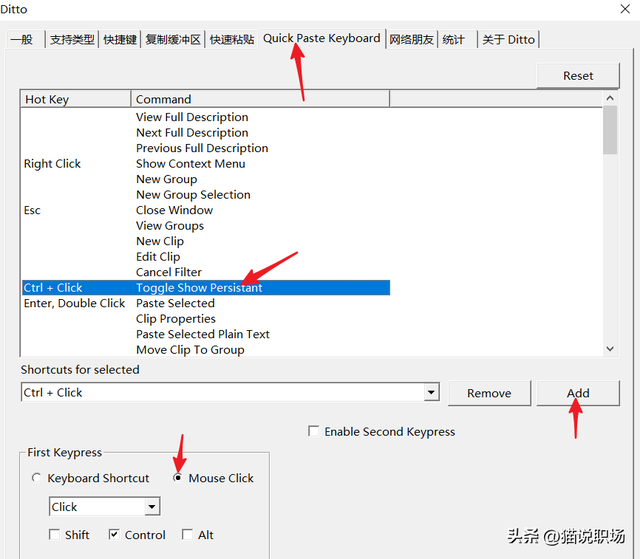The width and height of the screenshot is (640, 559).
Task: Select the Previous Full Description command
Action: [x=202, y=148]
